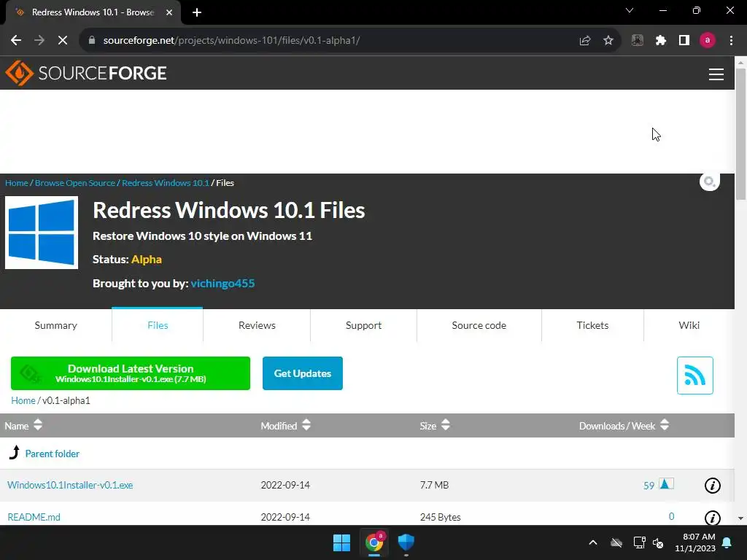Go to the Parent folder link
This screenshot has width=747, height=560.
click(x=53, y=454)
